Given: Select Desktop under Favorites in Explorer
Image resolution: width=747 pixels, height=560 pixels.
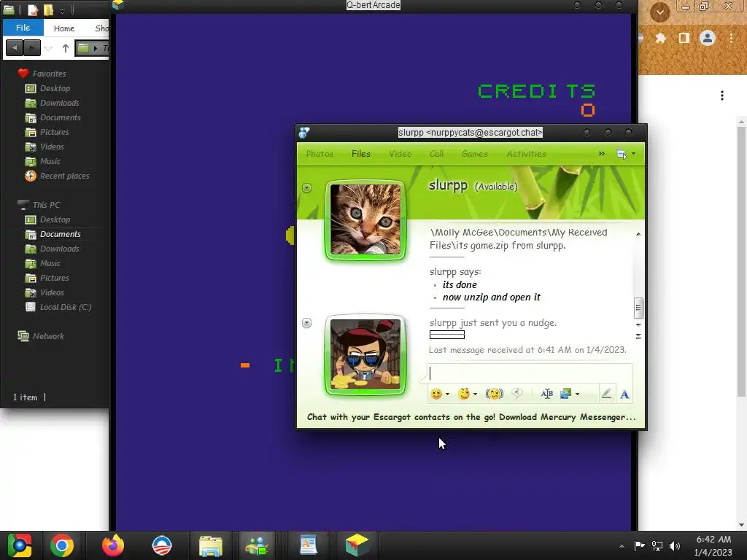Looking at the screenshot, I should (x=55, y=88).
